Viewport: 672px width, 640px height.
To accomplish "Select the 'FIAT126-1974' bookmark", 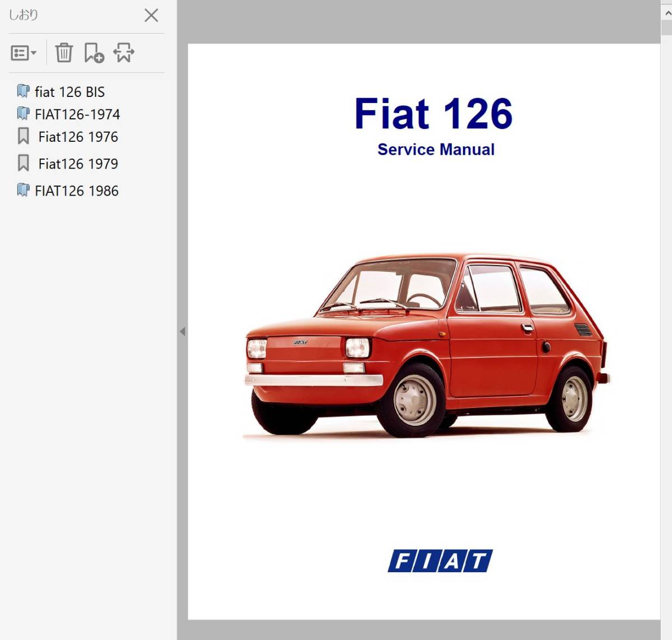I will [x=77, y=114].
